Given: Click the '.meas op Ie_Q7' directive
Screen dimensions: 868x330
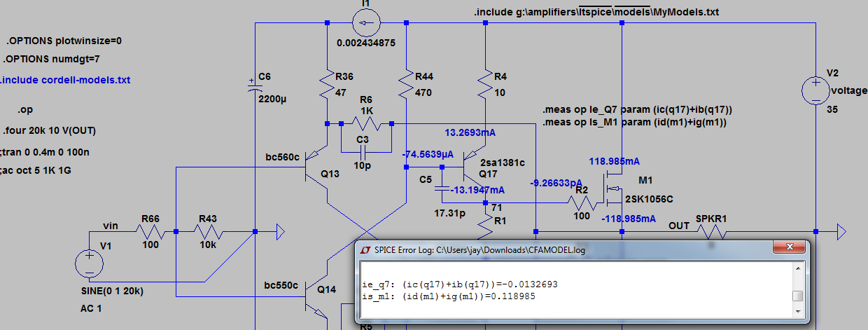Looking at the screenshot, I should (x=637, y=111).
